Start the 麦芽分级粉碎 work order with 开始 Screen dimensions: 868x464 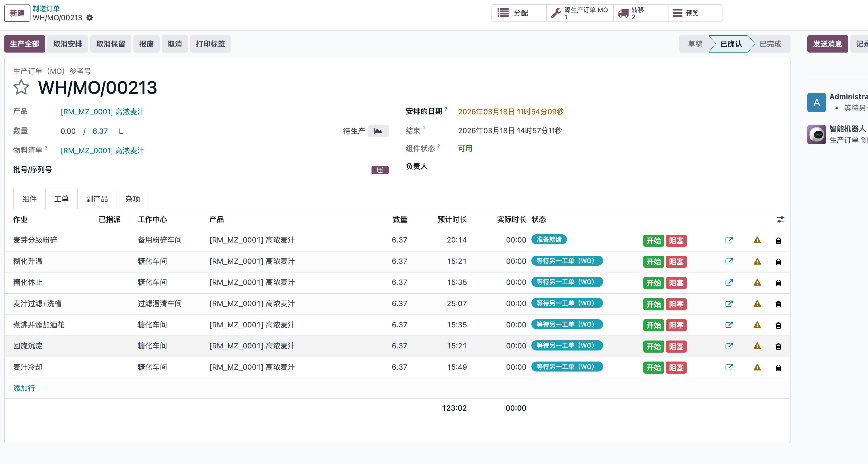point(654,240)
